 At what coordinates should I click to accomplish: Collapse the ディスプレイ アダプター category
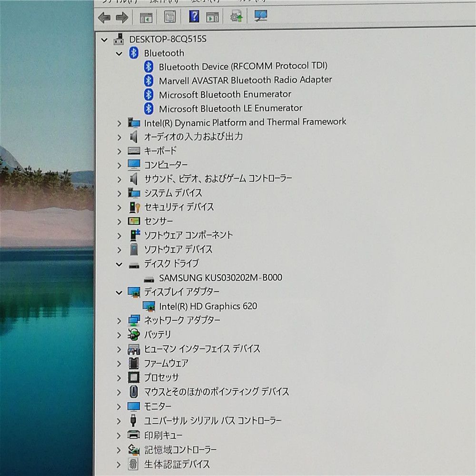click(x=119, y=292)
